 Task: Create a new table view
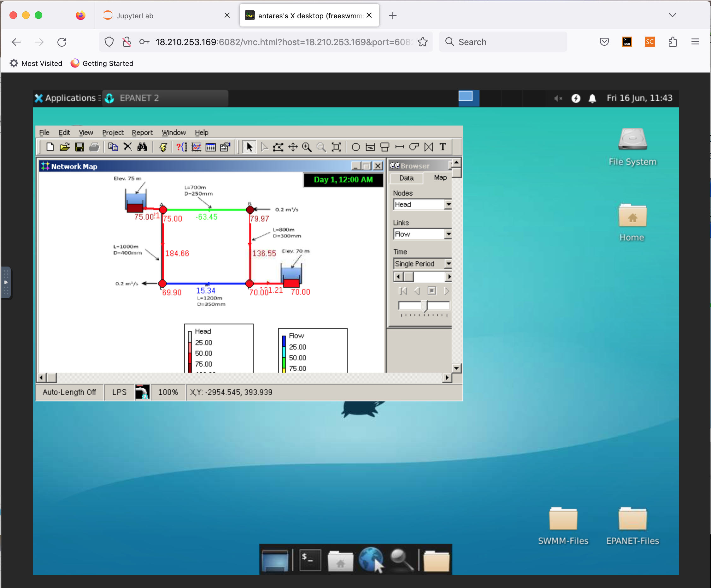click(x=211, y=147)
